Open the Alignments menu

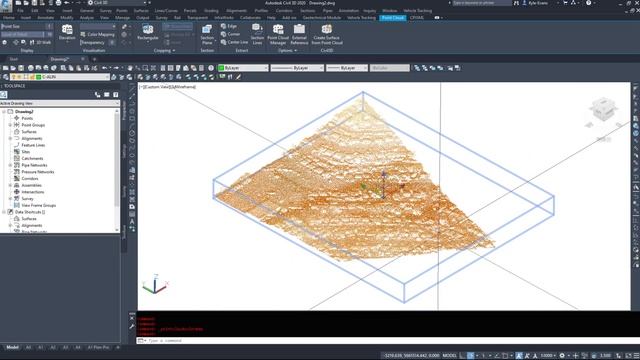[x=236, y=11]
